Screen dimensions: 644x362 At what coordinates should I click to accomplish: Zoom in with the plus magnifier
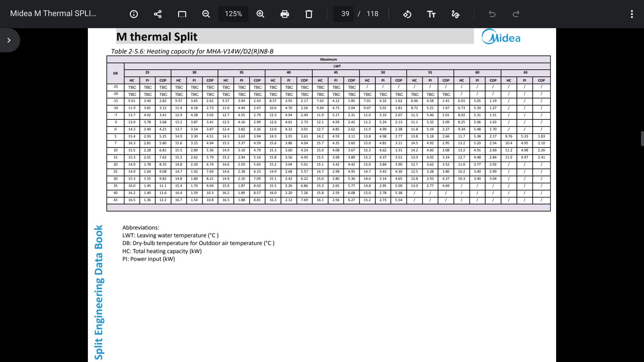pyautogui.click(x=260, y=14)
